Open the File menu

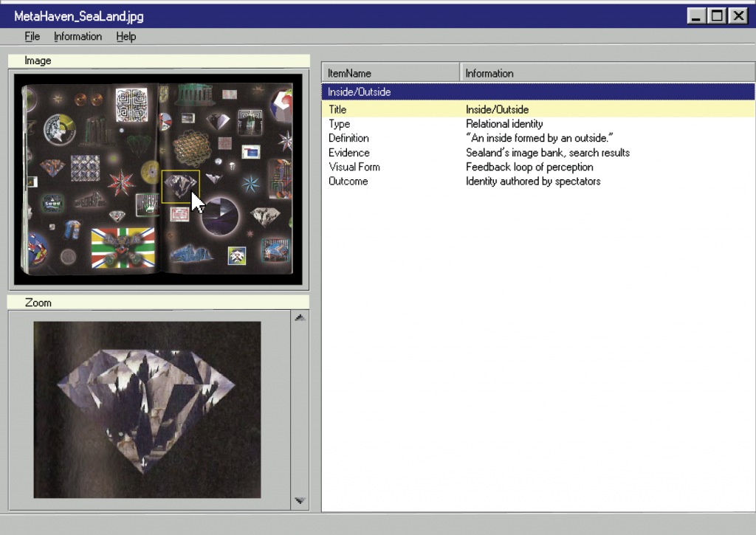[x=32, y=36]
